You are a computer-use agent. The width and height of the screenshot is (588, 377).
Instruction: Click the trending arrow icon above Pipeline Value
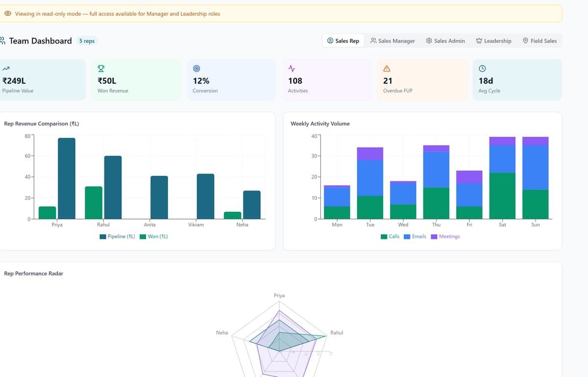(6, 69)
